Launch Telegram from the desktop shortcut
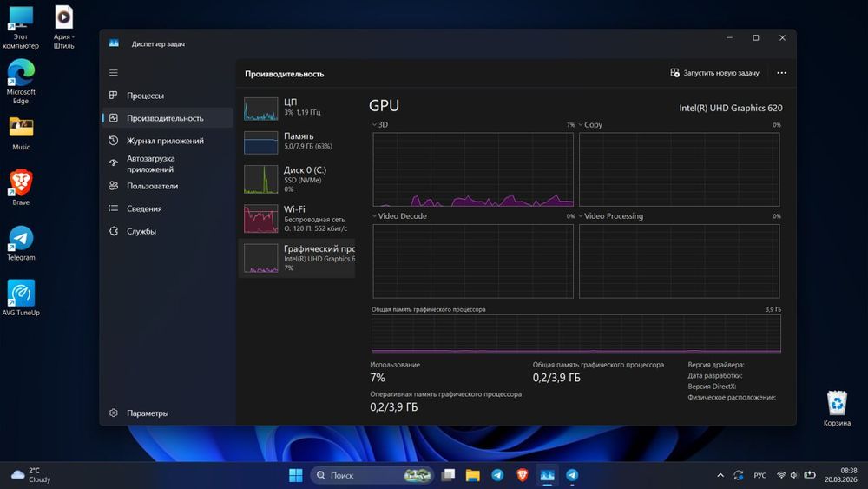This screenshot has width=868, height=489. click(21, 242)
